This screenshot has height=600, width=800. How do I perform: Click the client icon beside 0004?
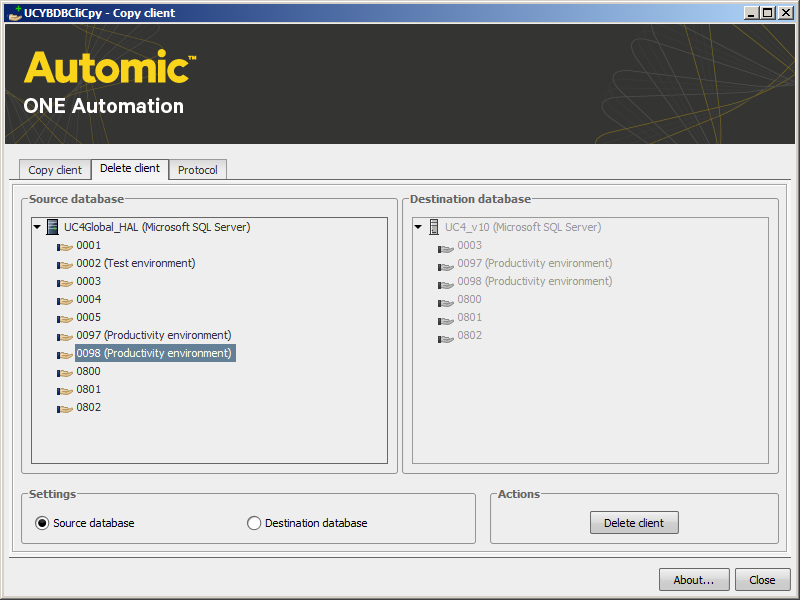[x=65, y=301]
